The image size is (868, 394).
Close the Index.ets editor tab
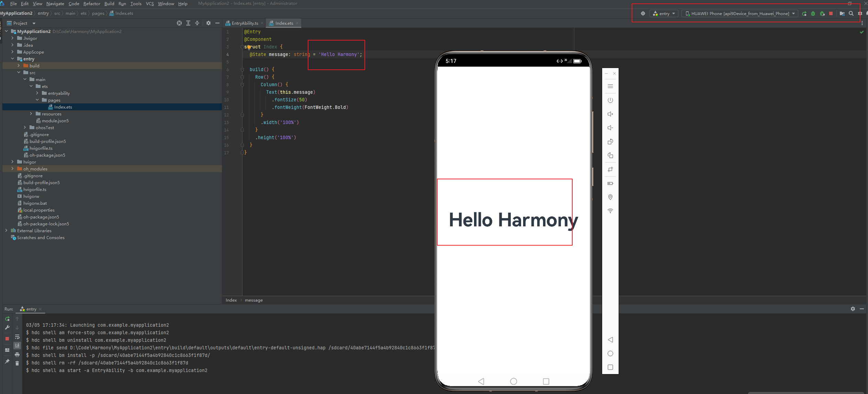pos(297,23)
